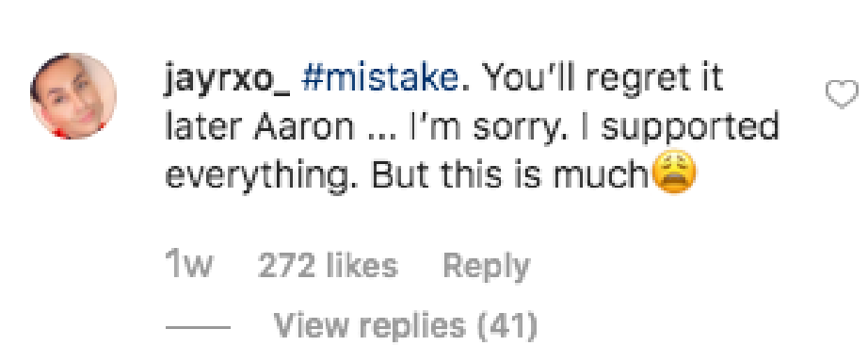868x362 pixels.
Task: Click Reply under the comment
Action: pos(486,267)
